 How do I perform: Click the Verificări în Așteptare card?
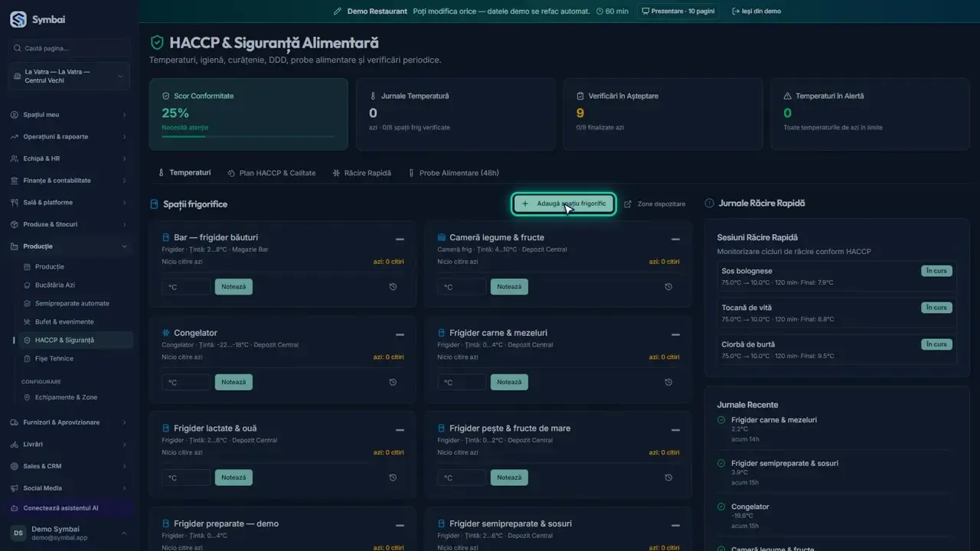tap(663, 113)
